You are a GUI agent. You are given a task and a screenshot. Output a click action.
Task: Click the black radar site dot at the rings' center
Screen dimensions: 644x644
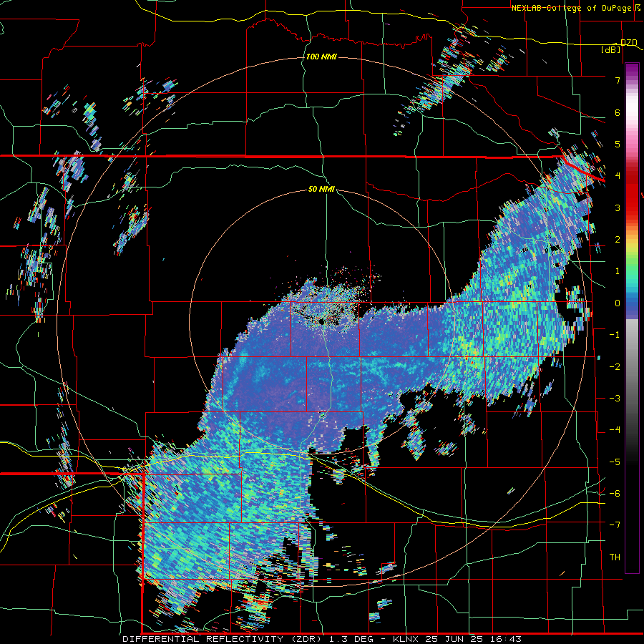click(321, 321)
